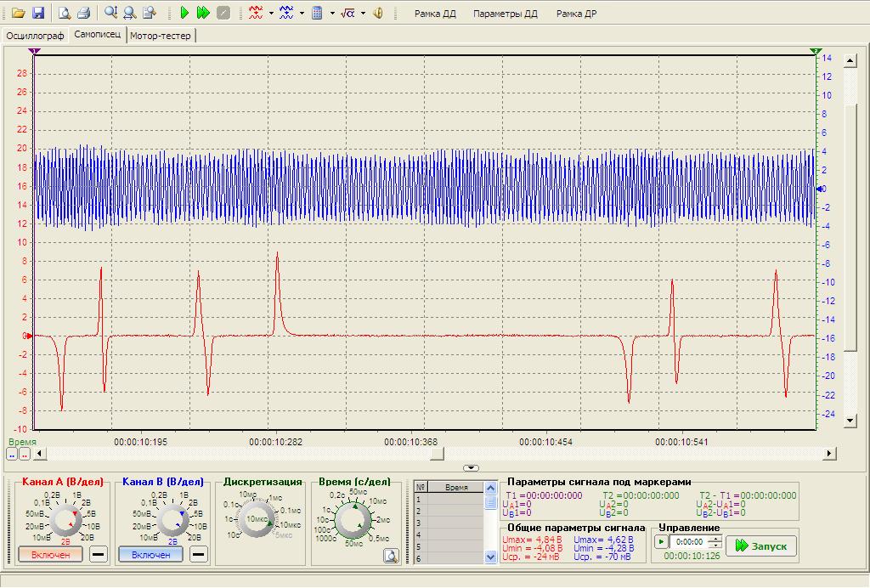Click the red dots marker button under the chart

25,454
